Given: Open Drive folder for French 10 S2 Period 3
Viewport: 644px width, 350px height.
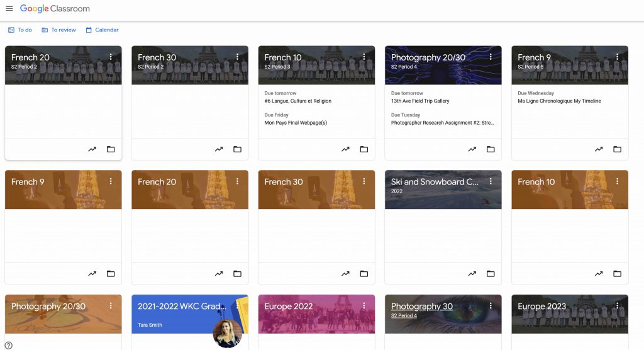Looking at the screenshot, I should point(364,149).
